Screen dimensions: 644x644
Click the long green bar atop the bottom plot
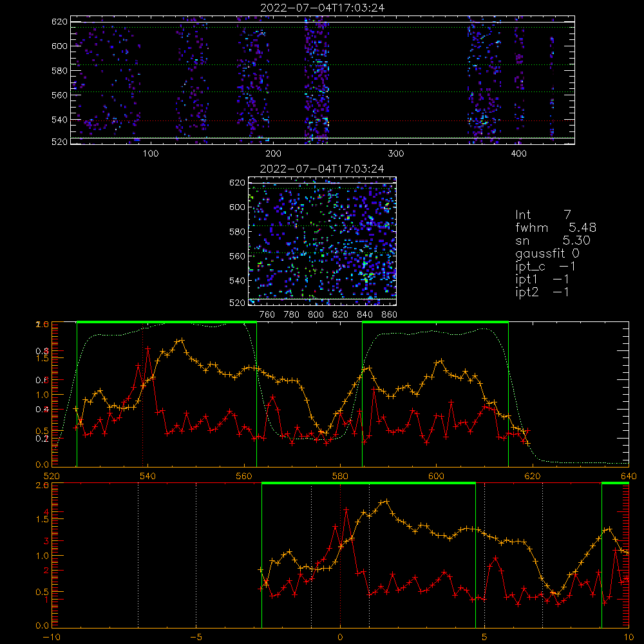click(x=368, y=483)
